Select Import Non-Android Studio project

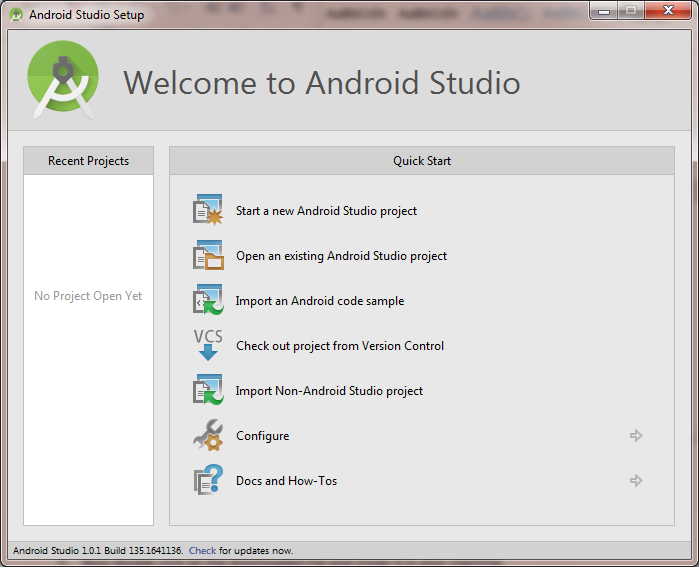(x=329, y=391)
